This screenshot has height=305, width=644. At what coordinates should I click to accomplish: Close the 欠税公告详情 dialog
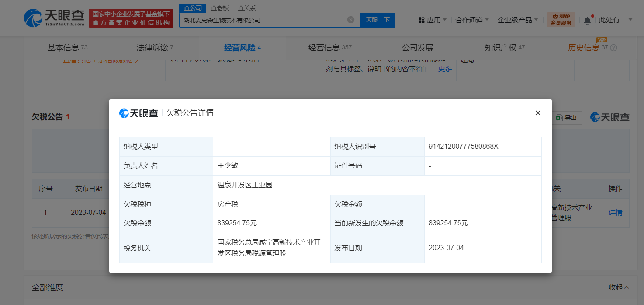click(538, 113)
